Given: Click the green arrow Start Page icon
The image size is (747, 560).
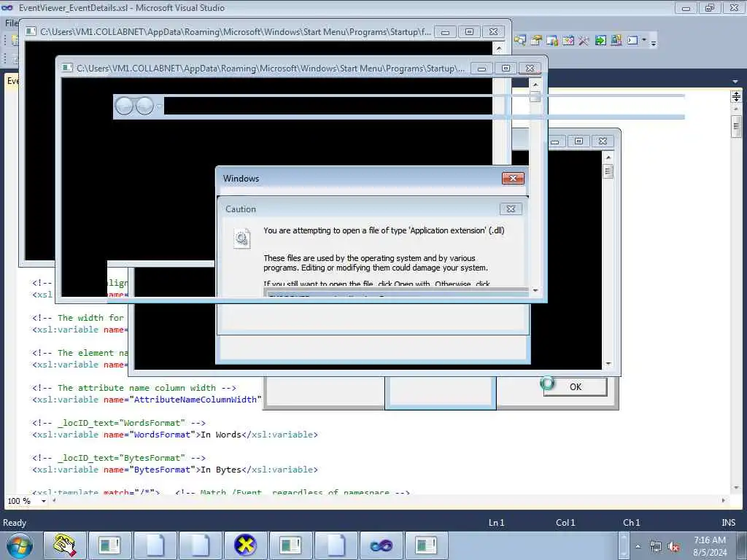Looking at the screenshot, I should coord(600,41).
